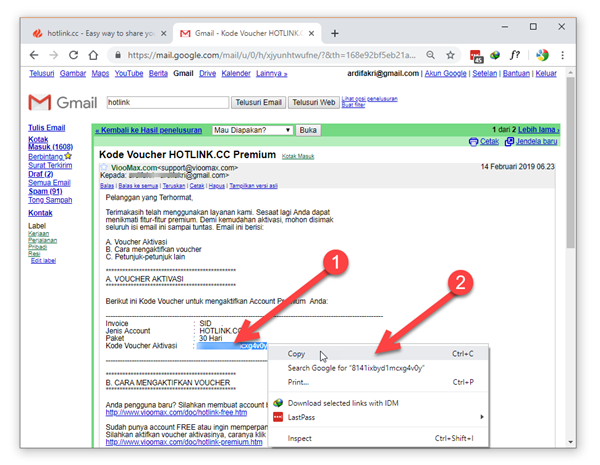Open Kalender link in top bar
600x465 pixels.
coord(236,73)
